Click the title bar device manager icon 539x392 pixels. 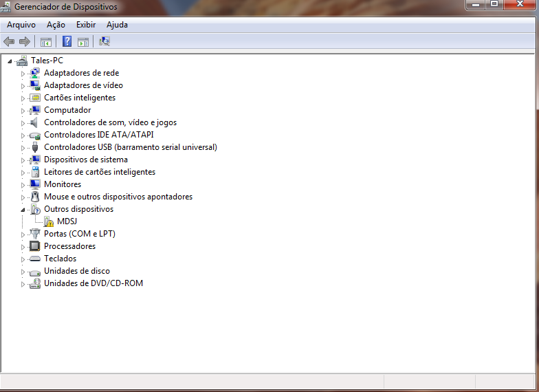tap(5, 7)
